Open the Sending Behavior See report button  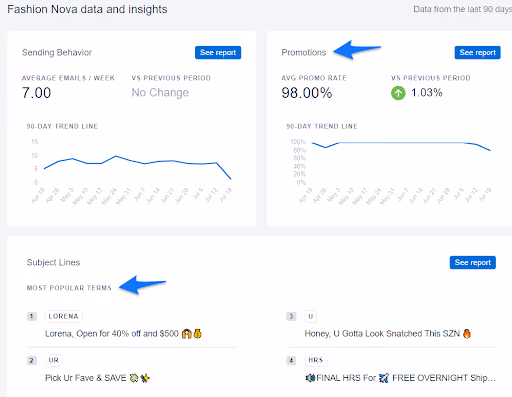point(218,53)
